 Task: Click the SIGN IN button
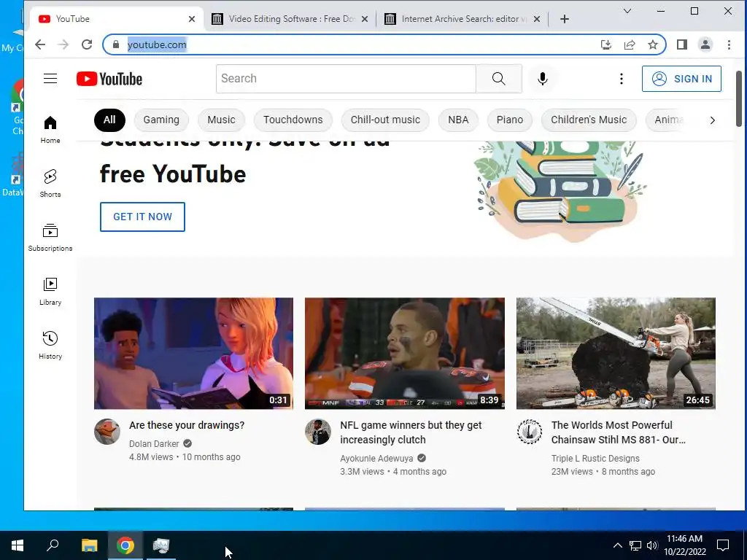coord(681,79)
